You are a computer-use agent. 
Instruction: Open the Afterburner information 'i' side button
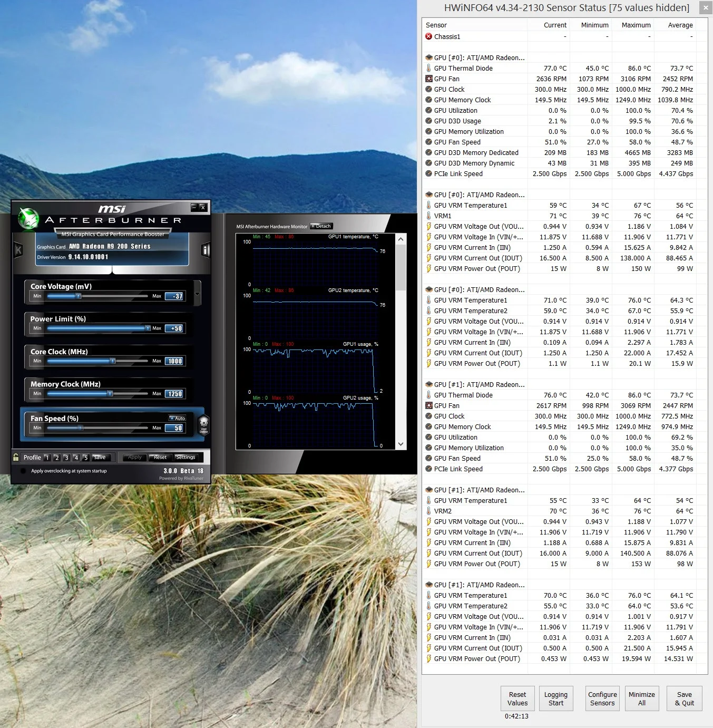point(206,250)
